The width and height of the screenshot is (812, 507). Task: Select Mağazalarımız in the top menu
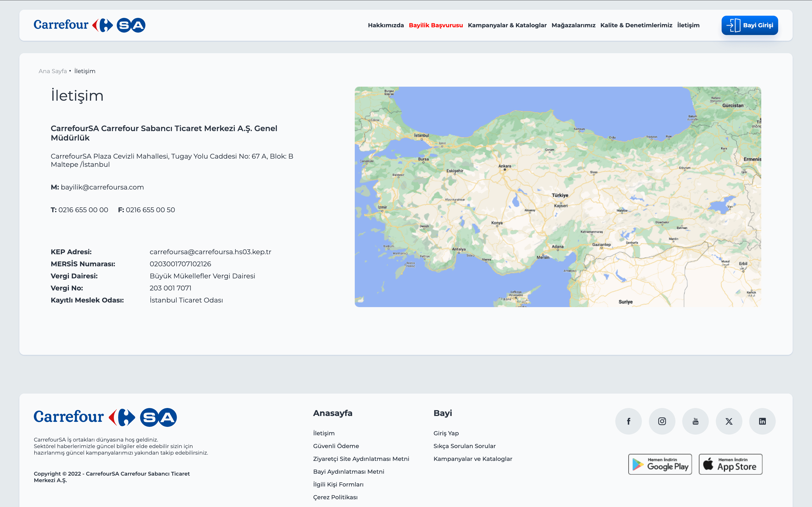[573, 25]
